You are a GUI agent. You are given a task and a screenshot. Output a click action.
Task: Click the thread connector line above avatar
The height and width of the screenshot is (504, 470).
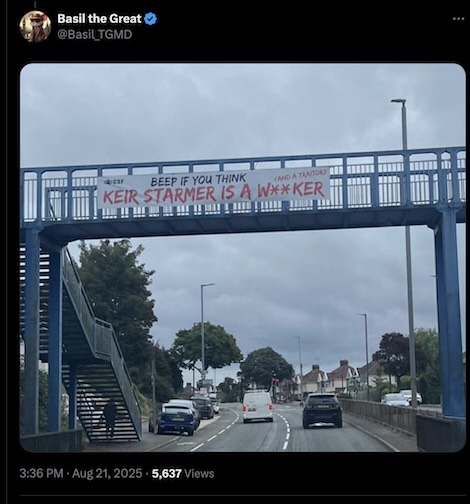35,4
